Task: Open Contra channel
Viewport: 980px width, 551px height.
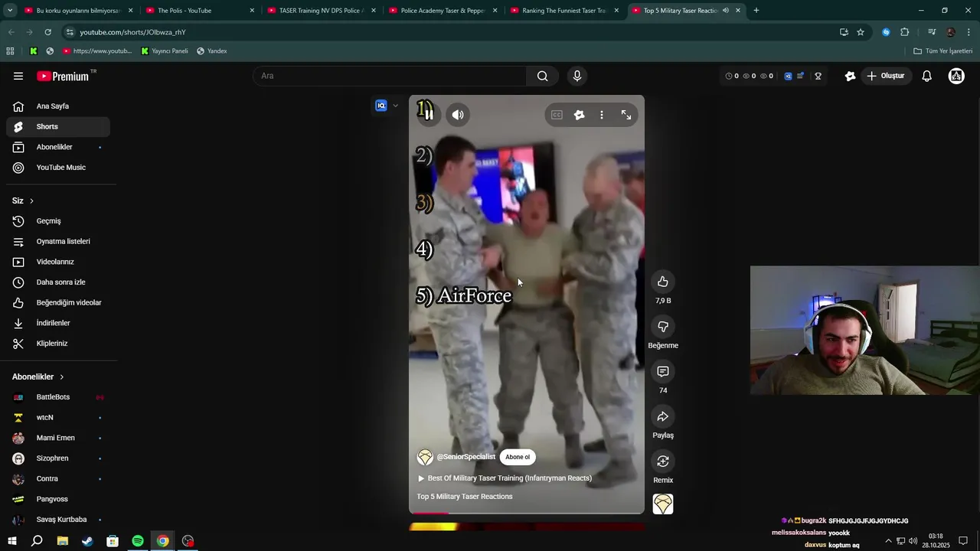Action: (58, 478)
